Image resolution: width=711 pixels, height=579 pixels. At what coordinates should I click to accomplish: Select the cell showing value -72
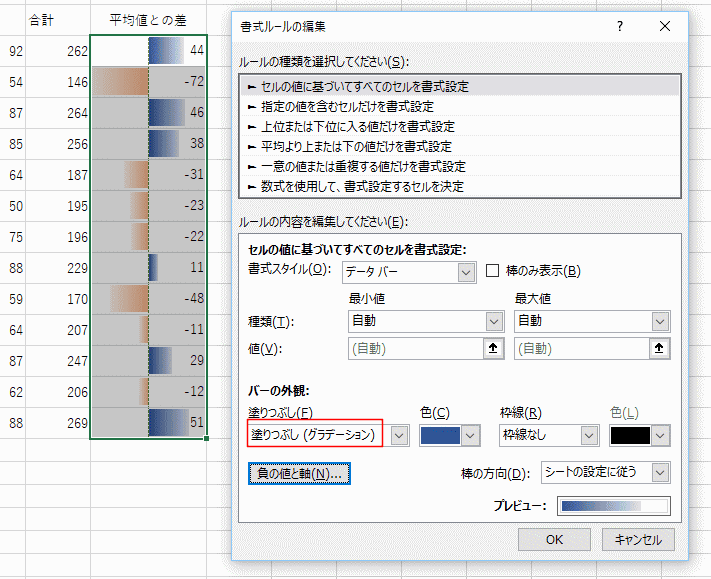pos(148,80)
